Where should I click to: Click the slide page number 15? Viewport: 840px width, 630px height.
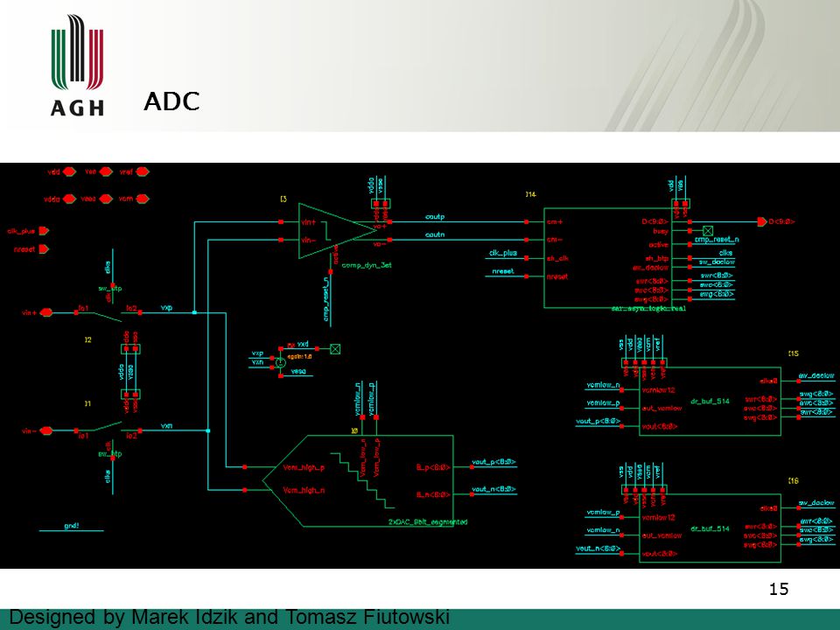coord(779,589)
